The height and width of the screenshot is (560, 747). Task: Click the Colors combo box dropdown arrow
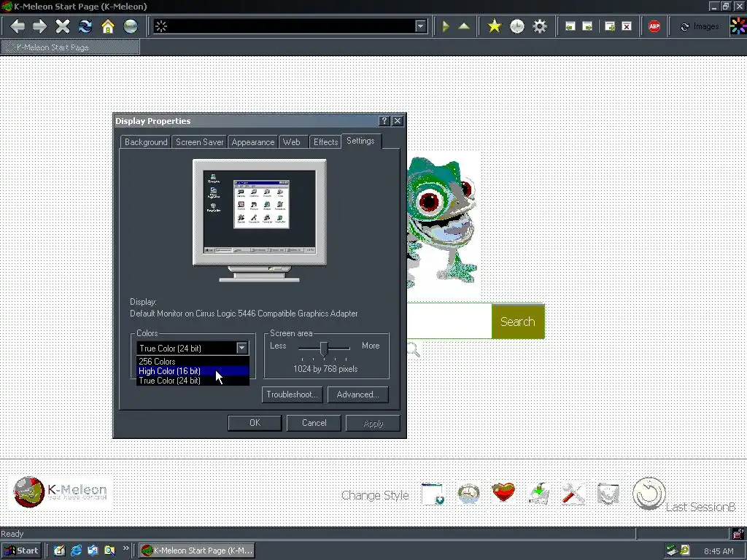pyautogui.click(x=242, y=348)
